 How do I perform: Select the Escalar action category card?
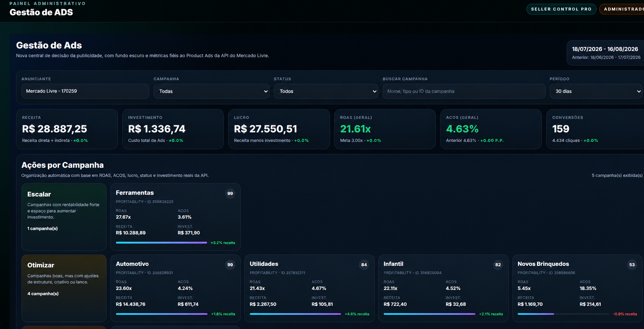(x=64, y=217)
